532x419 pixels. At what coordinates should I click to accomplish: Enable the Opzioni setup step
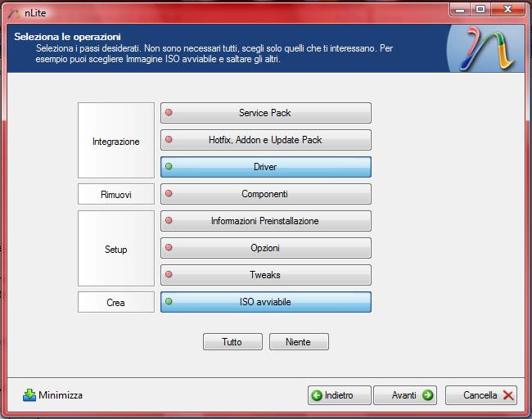point(266,248)
